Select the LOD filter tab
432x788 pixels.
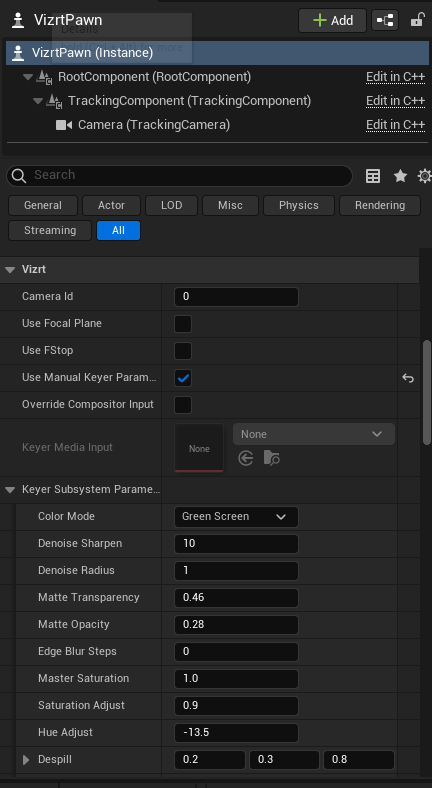point(171,206)
